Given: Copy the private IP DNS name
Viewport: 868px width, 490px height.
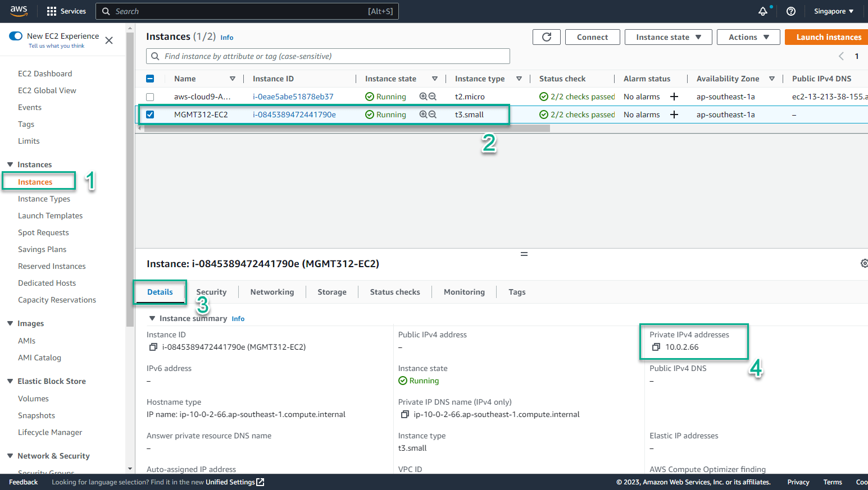Looking at the screenshot, I should pyautogui.click(x=405, y=414).
